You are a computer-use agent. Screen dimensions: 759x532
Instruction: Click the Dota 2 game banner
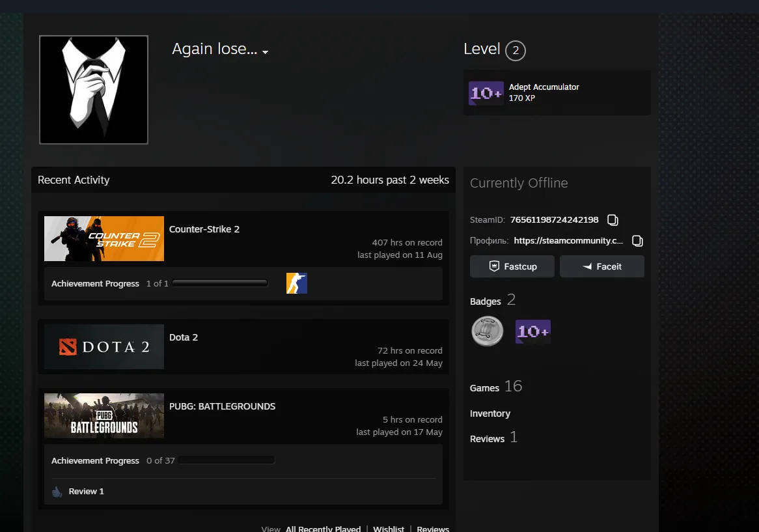pyautogui.click(x=104, y=346)
